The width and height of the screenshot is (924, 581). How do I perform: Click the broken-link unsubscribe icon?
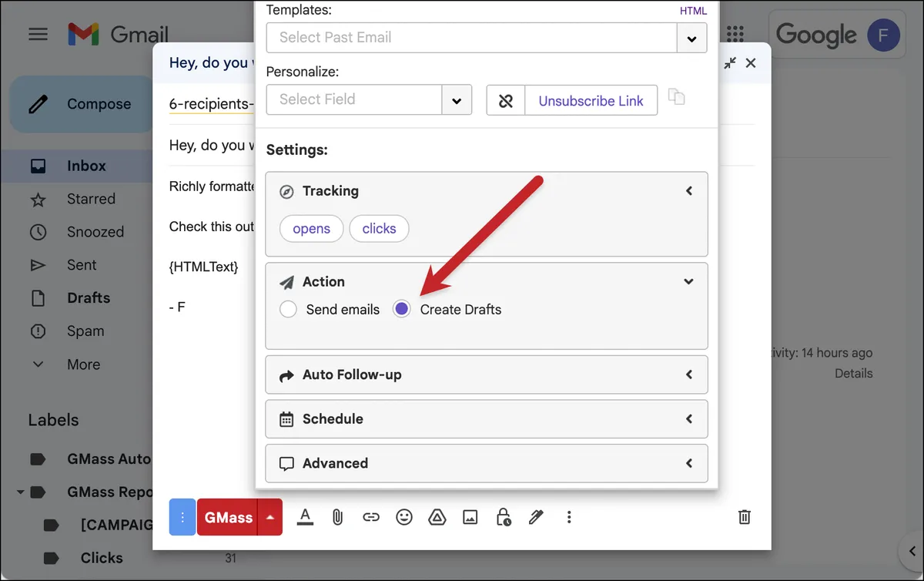(506, 101)
